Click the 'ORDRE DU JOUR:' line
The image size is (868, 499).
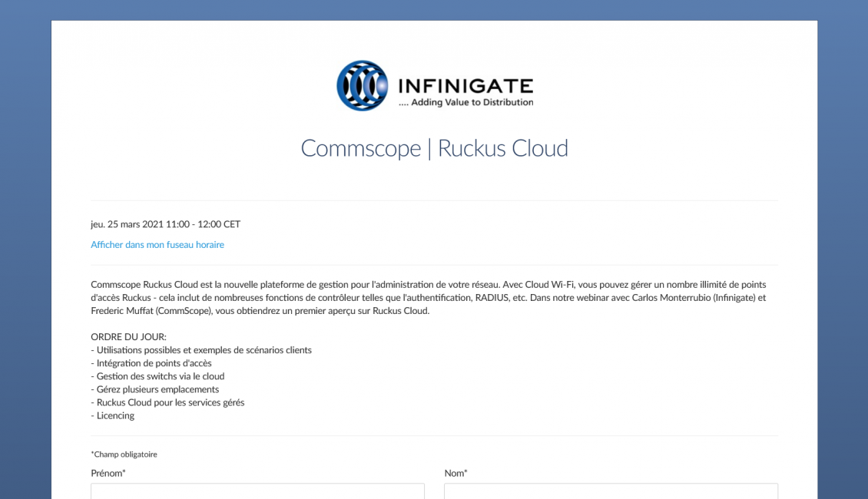(x=128, y=337)
